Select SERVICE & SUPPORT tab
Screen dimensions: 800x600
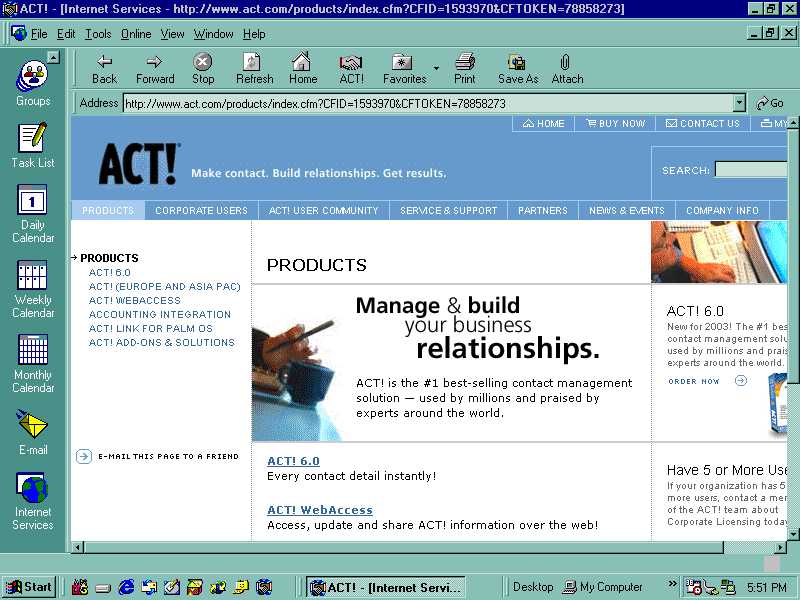tap(448, 211)
